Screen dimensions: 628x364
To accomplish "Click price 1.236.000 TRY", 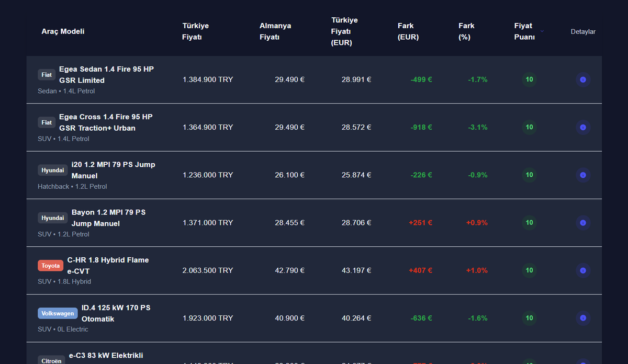I will coord(208,175).
